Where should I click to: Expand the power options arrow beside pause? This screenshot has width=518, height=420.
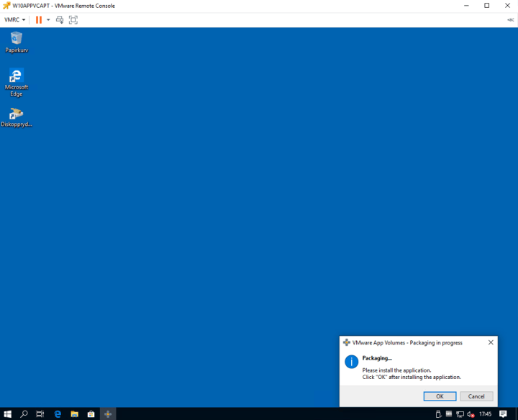pos(48,19)
